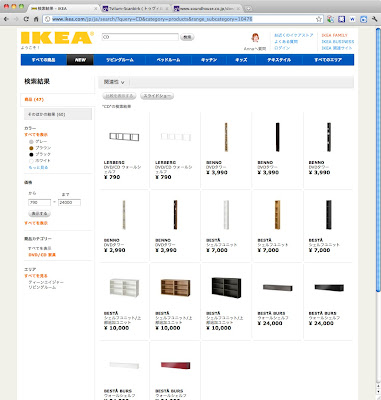Open the white LERBERG wall shelf image
This screenshot has width=381, height=400.
pyautogui.click(x=175, y=137)
